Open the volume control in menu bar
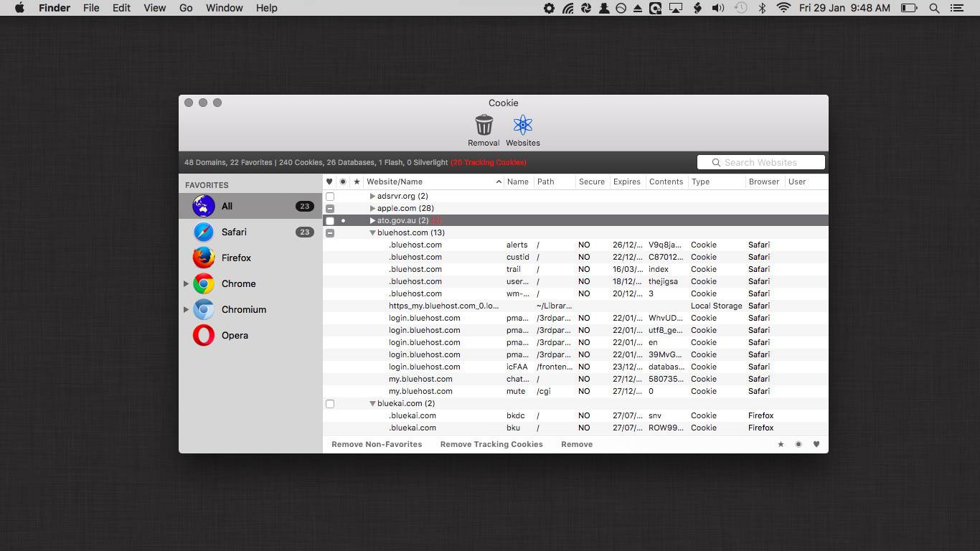Image resolution: width=980 pixels, height=551 pixels. click(718, 8)
